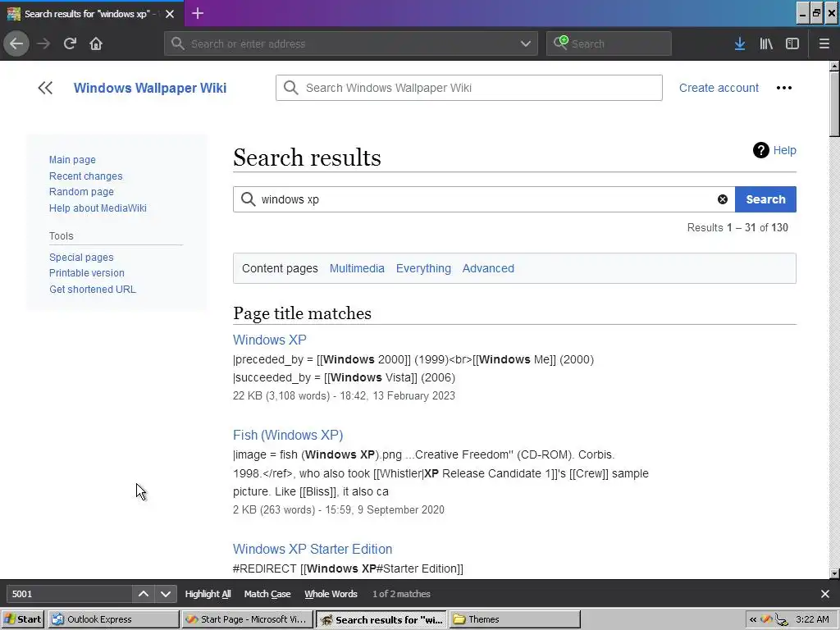Switch to Start Page - Microsoft Visual taskbar item
This screenshot has width=840, height=630.
click(x=248, y=619)
